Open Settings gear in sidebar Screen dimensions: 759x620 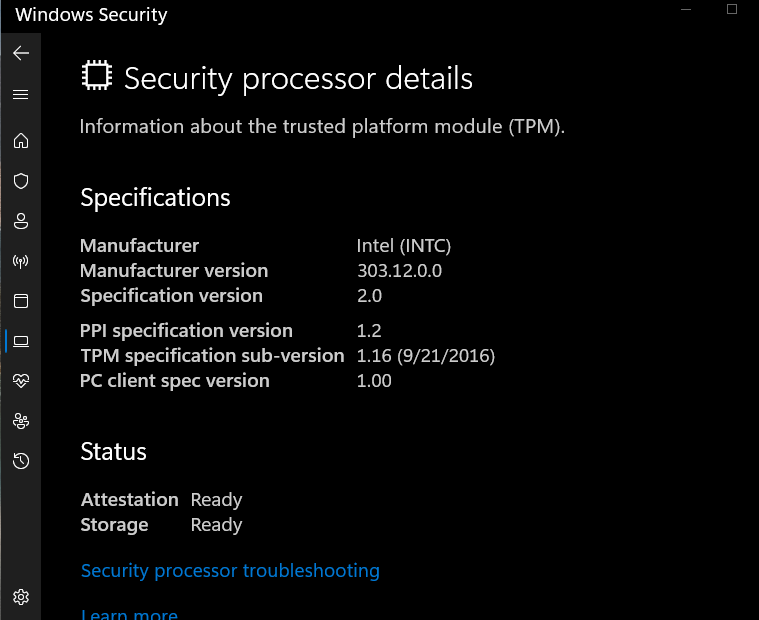click(21, 597)
